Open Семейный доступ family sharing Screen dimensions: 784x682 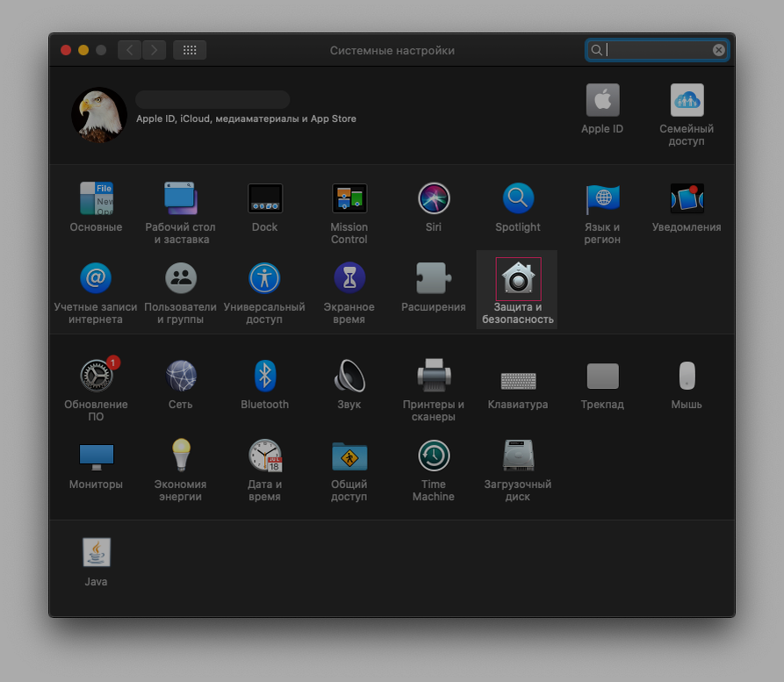coord(687,100)
